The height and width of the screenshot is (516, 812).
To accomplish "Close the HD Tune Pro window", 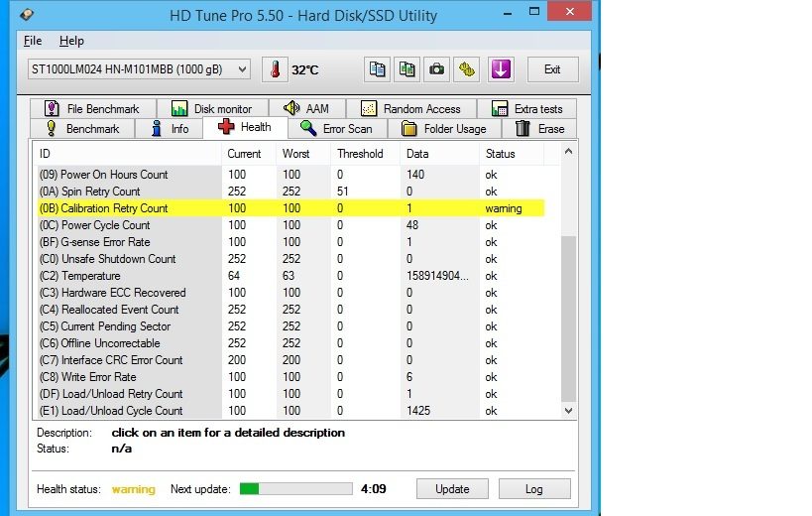I will click(570, 11).
